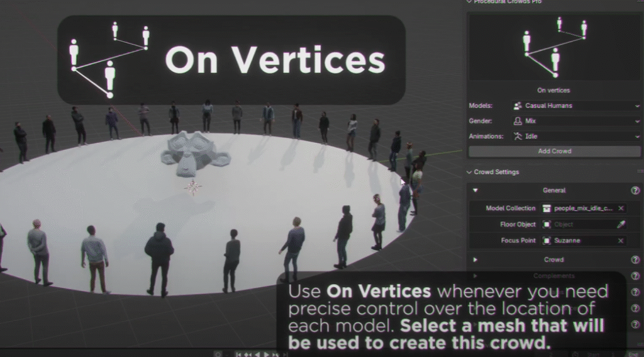
Task: Open help icon for the Crowd section
Action: [635, 259]
